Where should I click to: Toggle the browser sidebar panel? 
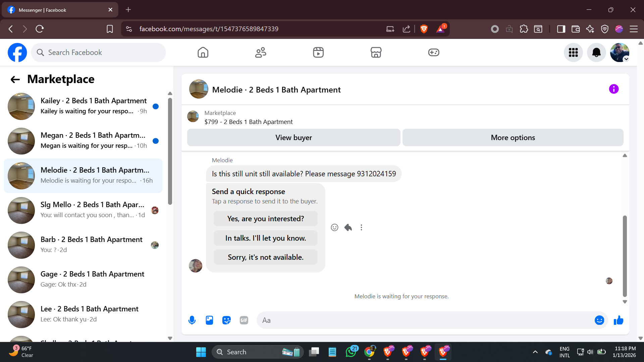[x=561, y=29]
